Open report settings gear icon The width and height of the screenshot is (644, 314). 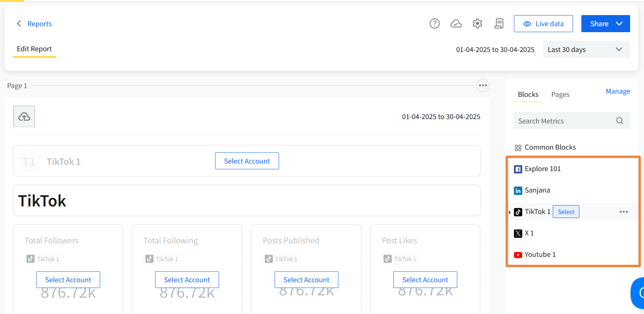pos(477,24)
